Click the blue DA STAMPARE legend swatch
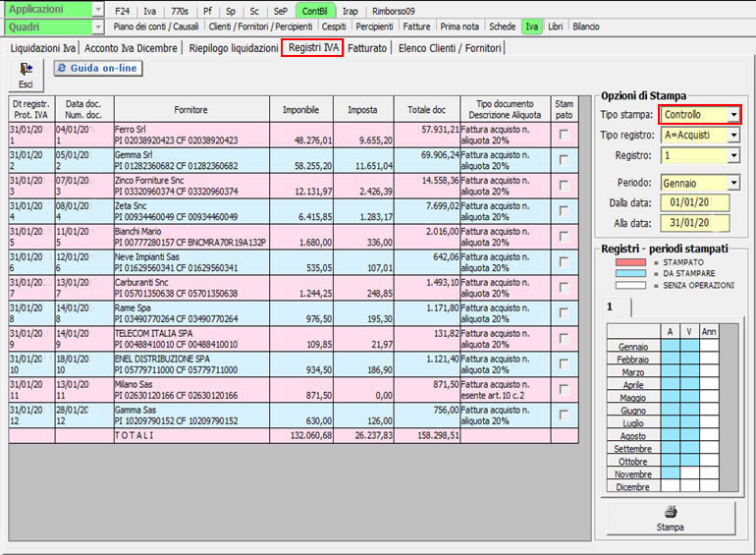This screenshot has width=756, height=555. pos(630,273)
